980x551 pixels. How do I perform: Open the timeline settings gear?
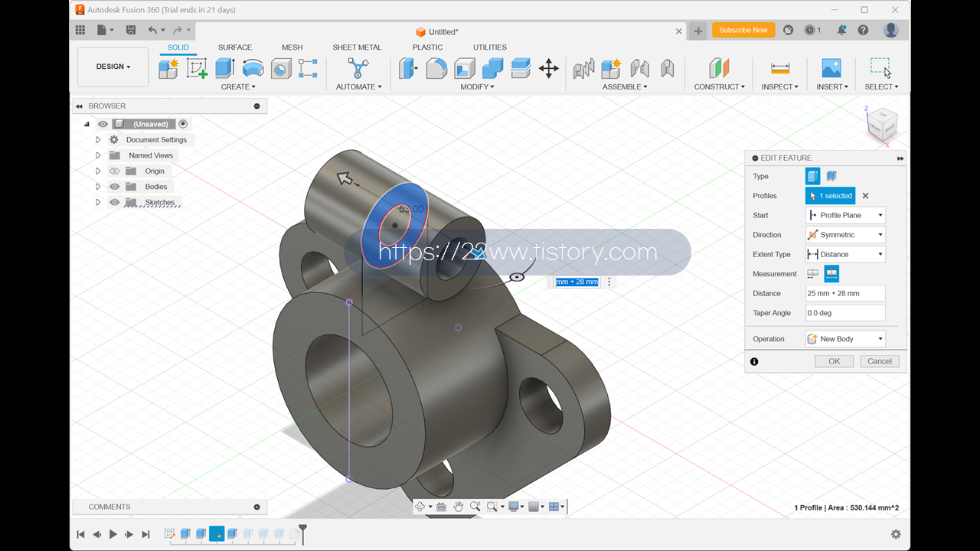(896, 534)
